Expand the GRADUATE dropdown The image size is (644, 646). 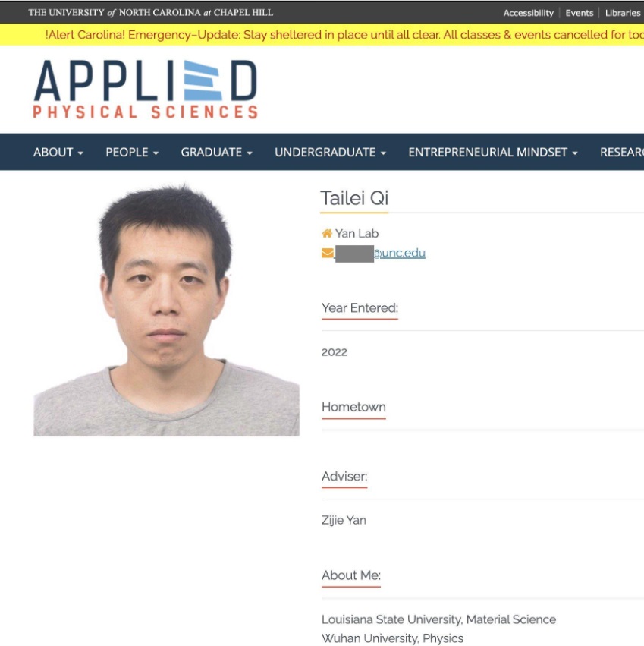[x=215, y=152]
